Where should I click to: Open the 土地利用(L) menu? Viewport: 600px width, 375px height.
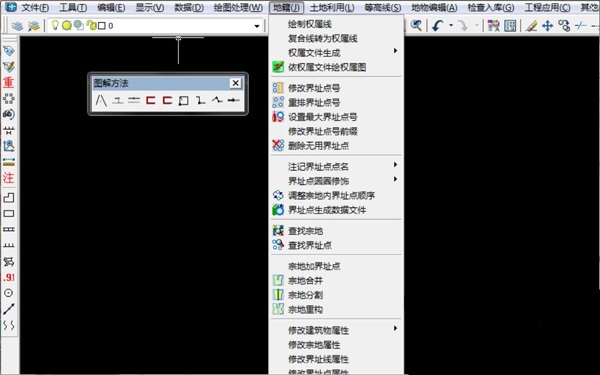pos(332,7)
